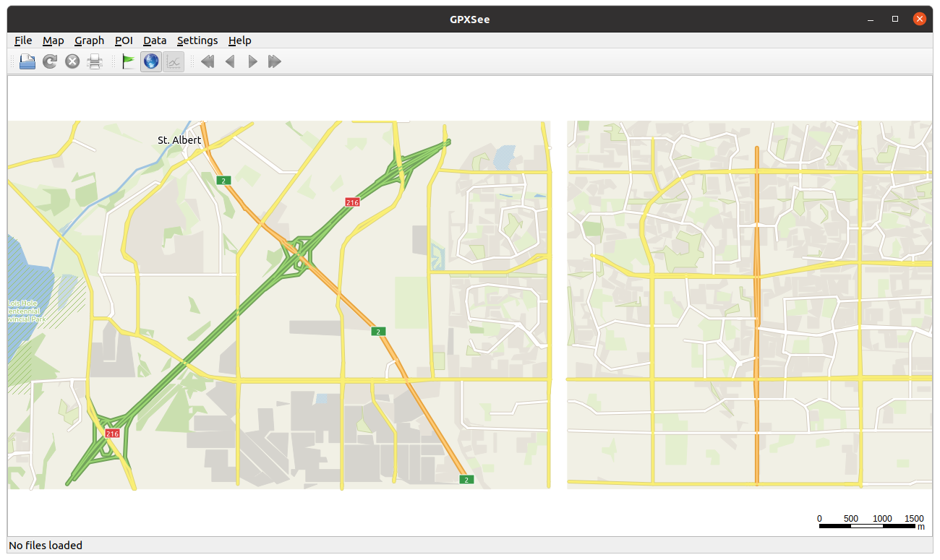Open the Graph menu
Viewport: 940px width, 560px height.
[x=90, y=40]
